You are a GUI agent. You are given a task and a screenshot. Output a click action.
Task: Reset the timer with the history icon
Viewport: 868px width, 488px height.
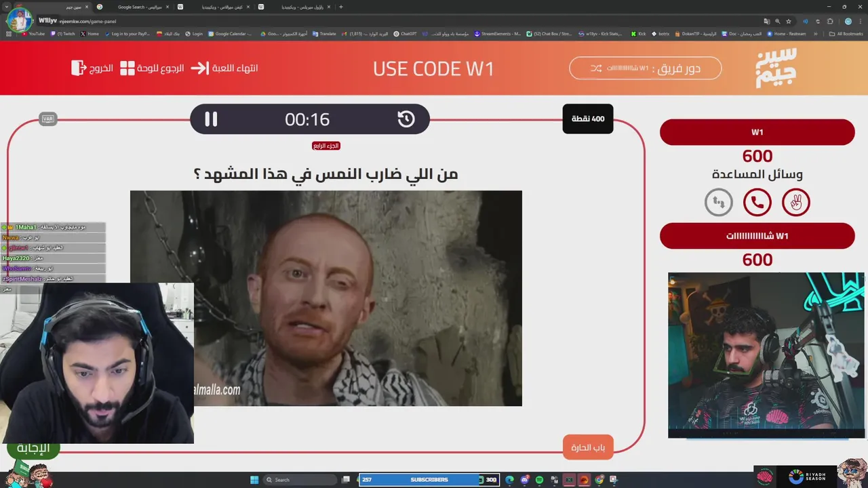pos(406,119)
